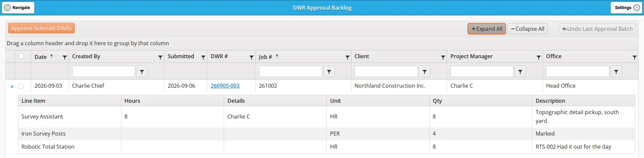Check the Charlie Chief row checkbox
This screenshot has width=644, height=158.
click(21, 86)
